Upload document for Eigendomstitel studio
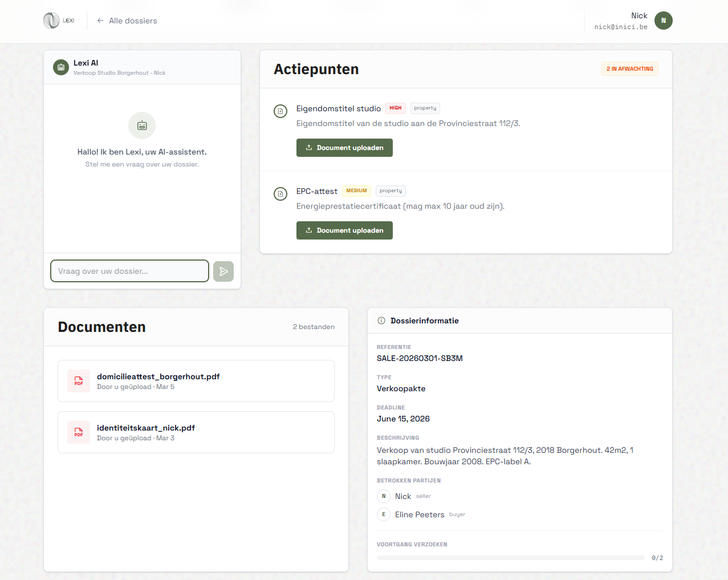 point(344,148)
